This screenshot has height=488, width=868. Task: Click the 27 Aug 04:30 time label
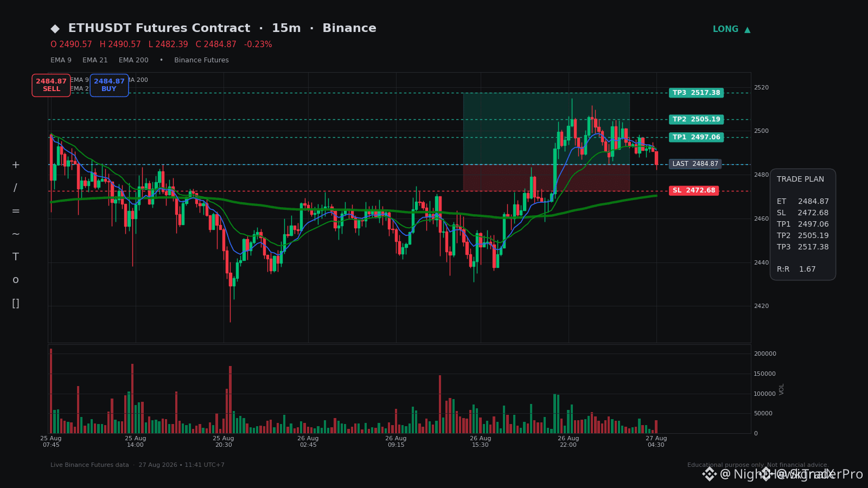click(656, 442)
